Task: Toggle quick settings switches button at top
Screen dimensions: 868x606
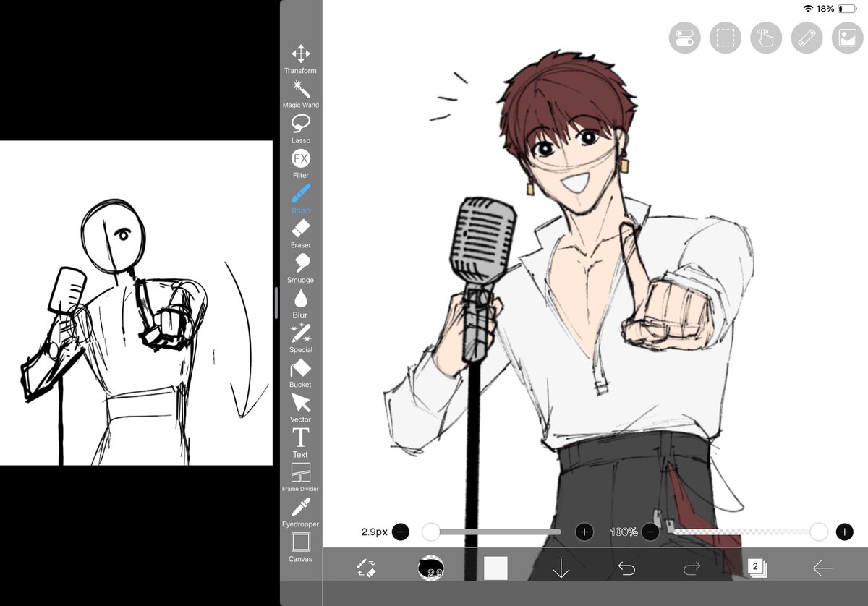Action: [685, 38]
